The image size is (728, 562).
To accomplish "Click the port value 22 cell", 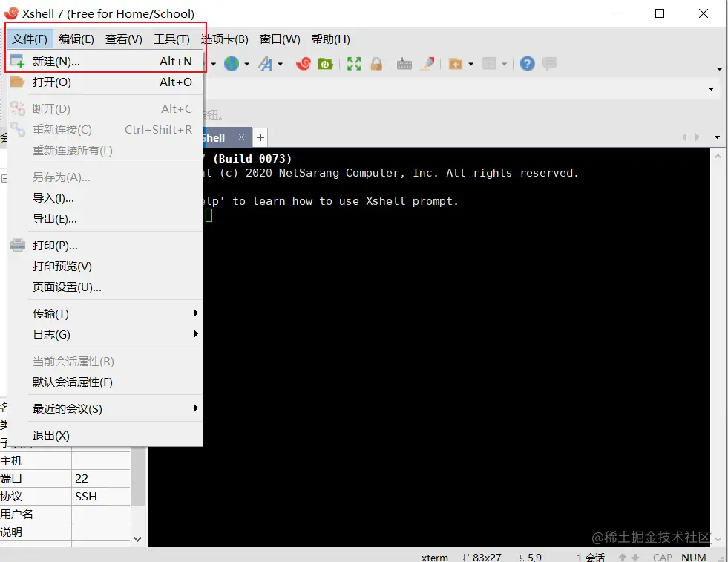I will click(x=101, y=478).
